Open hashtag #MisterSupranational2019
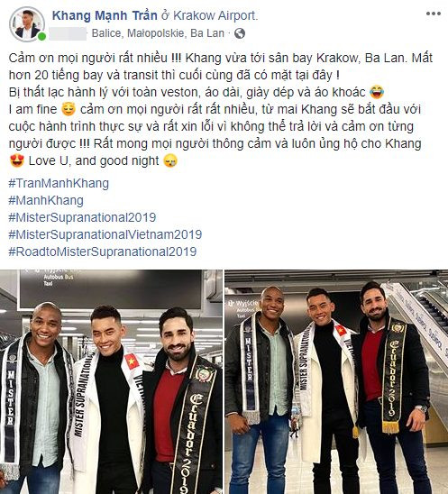This screenshot has height=494, width=448. [x=82, y=217]
